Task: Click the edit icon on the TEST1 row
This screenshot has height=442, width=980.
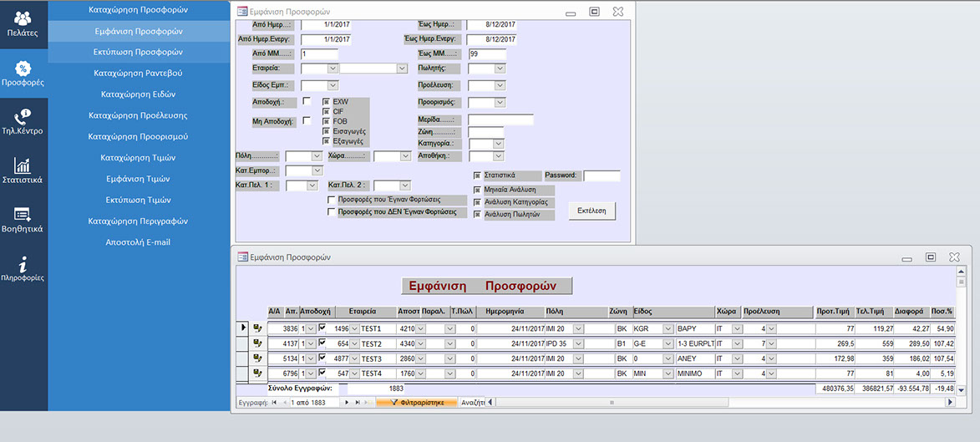Action: (257, 328)
